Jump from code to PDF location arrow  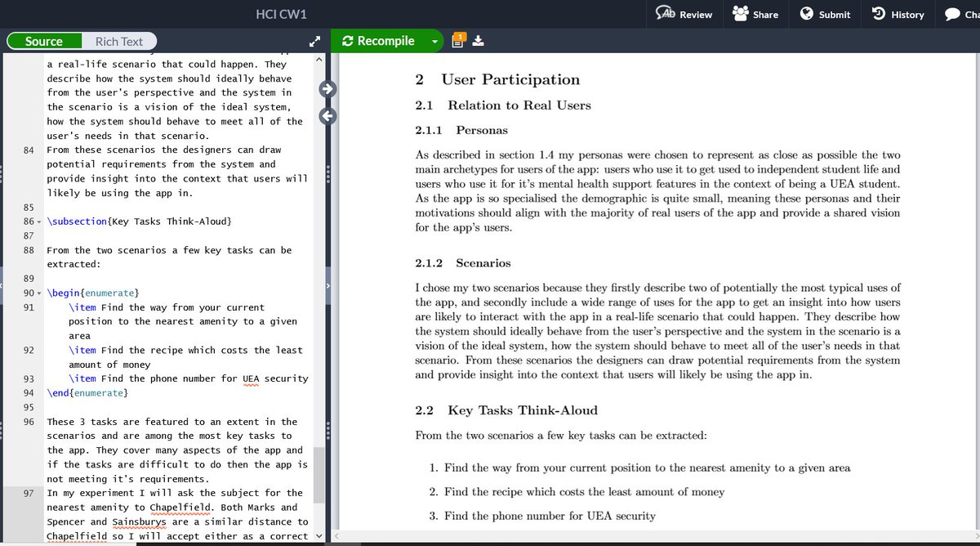[x=327, y=89]
